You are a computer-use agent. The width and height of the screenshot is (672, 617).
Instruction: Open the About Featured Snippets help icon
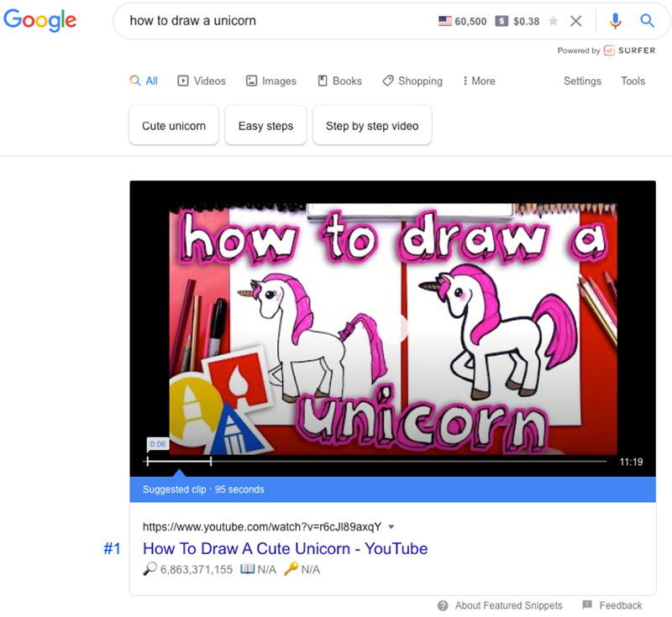443,605
